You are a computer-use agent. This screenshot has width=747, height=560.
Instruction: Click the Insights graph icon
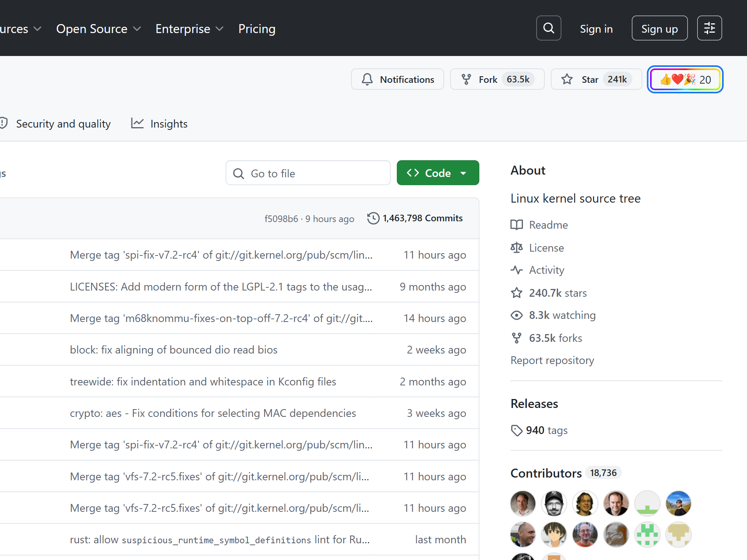[x=137, y=123]
